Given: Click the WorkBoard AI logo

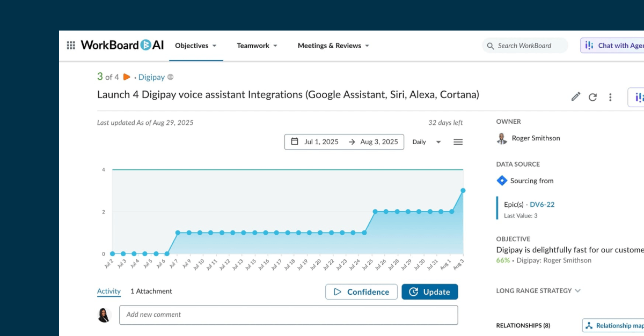Looking at the screenshot, I should pyautogui.click(x=122, y=45).
